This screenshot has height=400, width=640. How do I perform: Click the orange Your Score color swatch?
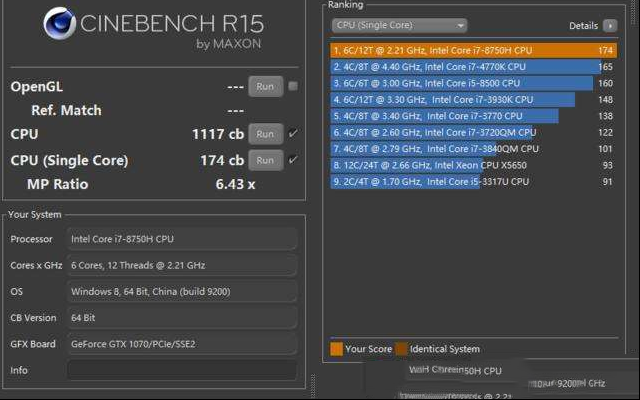pyautogui.click(x=336, y=349)
